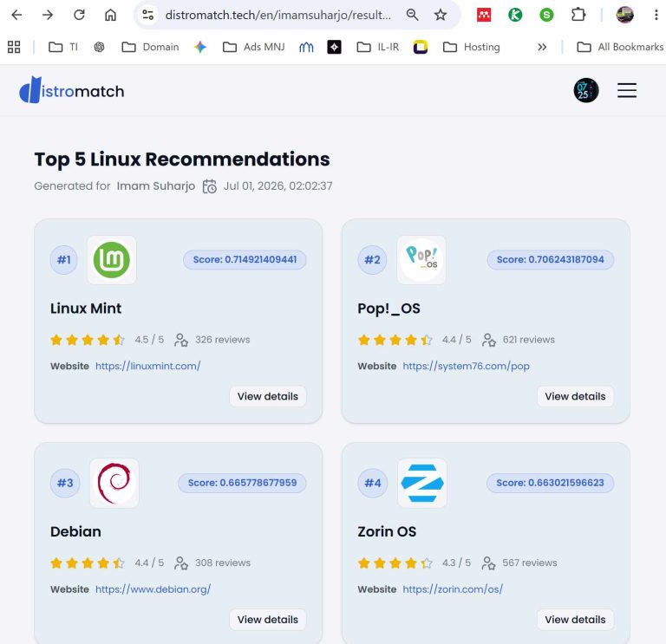
Task: Open the extensions puzzle icon
Action: coord(578,16)
